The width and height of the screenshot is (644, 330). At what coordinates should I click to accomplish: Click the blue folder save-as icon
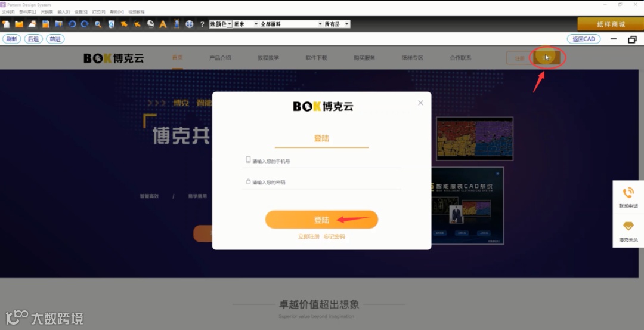pos(58,24)
